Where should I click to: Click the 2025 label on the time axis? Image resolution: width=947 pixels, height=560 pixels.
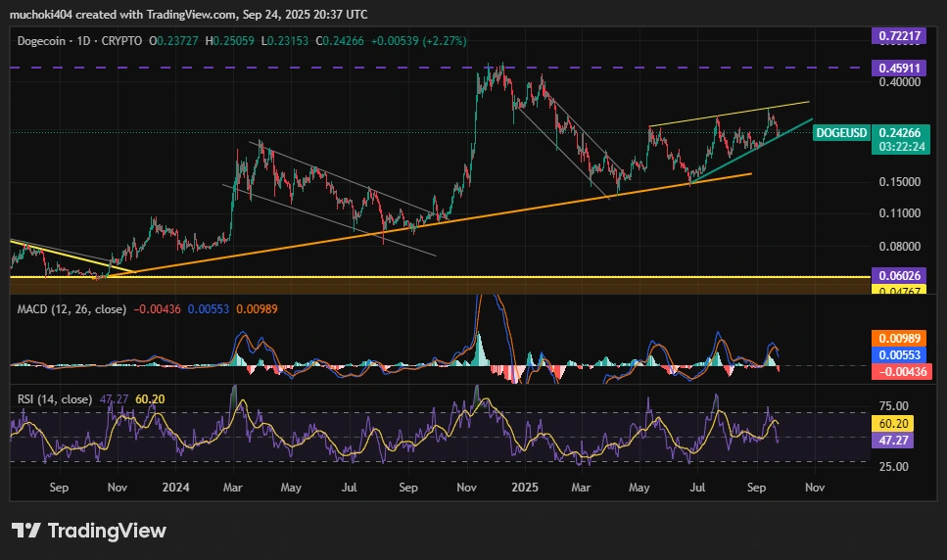525,486
